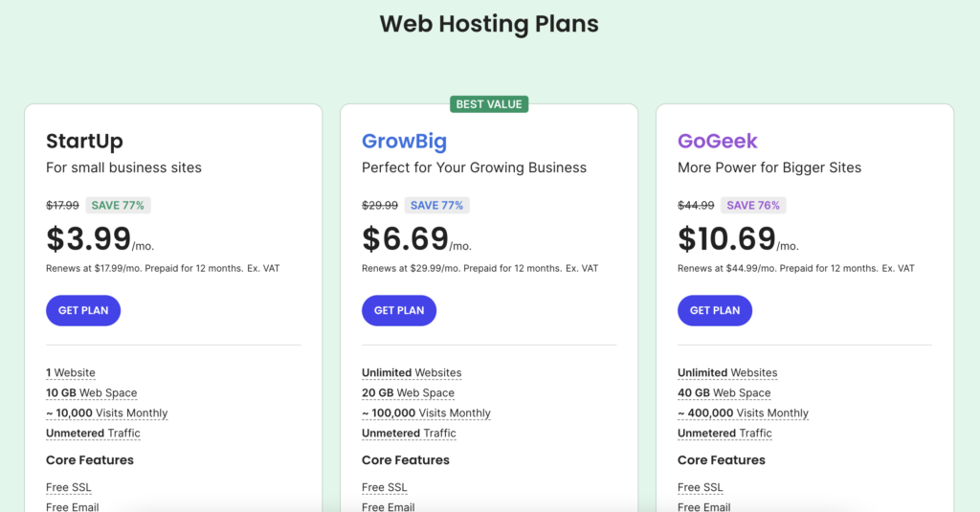The height and width of the screenshot is (512, 980).
Task: Open '~ 400,000 Visits Monthly' feature info
Action: point(743,413)
